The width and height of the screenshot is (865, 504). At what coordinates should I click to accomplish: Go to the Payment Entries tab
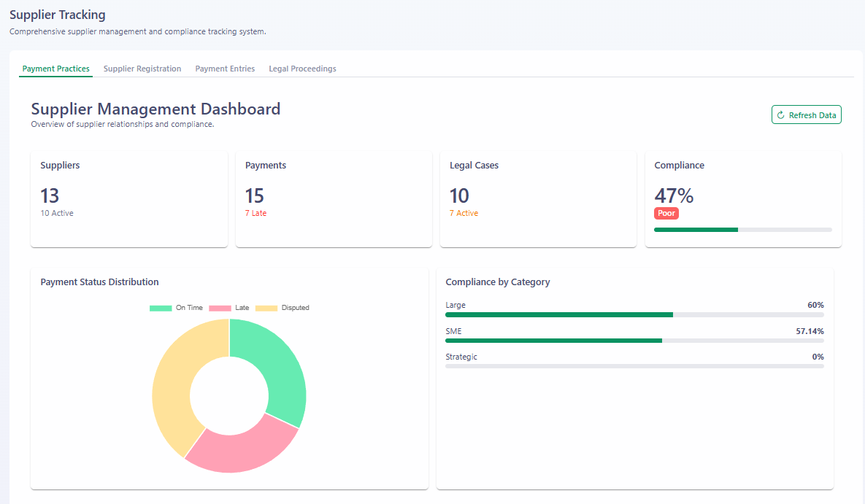[225, 69]
